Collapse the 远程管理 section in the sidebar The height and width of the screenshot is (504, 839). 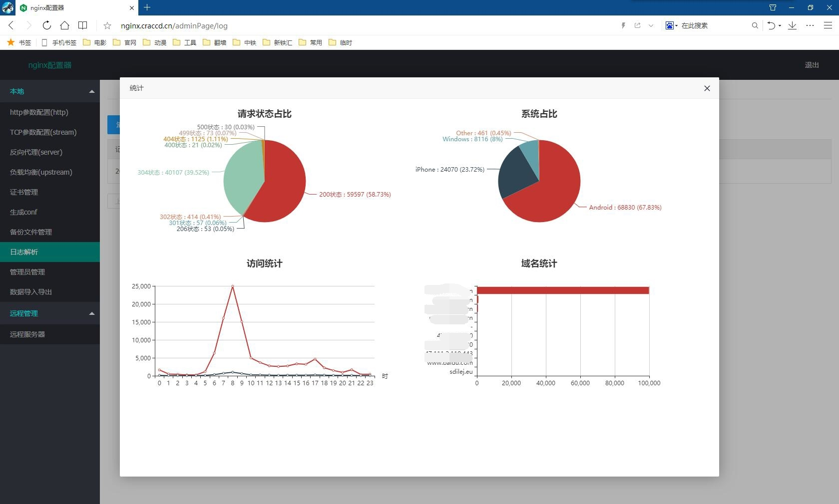(92, 313)
